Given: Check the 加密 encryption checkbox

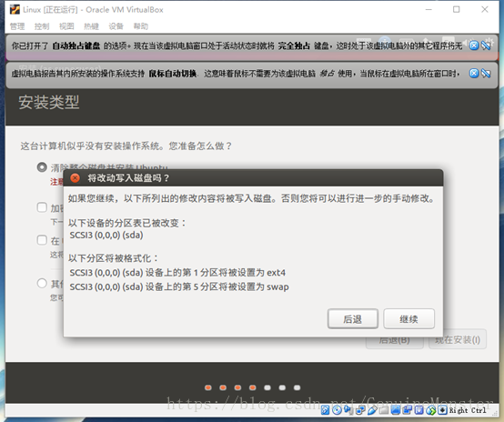Looking at the screenshot, I should point(42,207).
